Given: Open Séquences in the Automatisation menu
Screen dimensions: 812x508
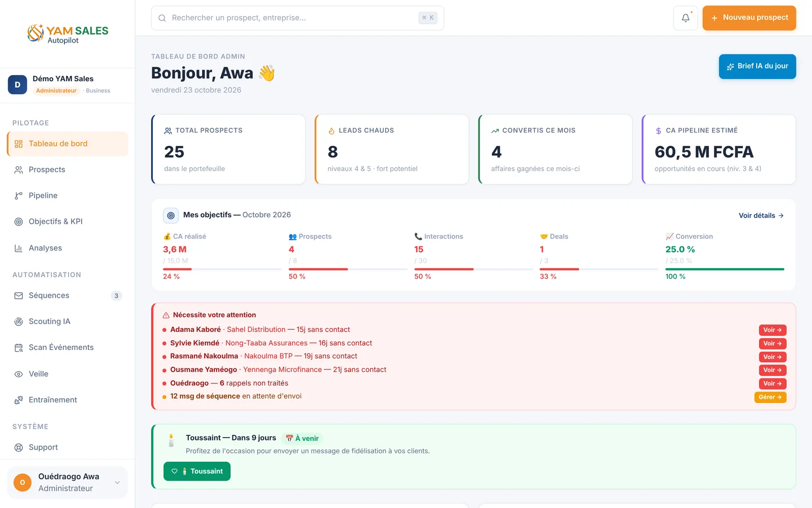Looking at the screenshot, I should tap(67, 296).
